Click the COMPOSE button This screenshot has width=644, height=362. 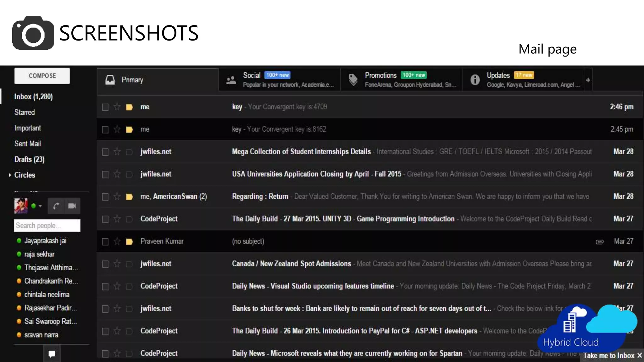[x=42, y=76]
